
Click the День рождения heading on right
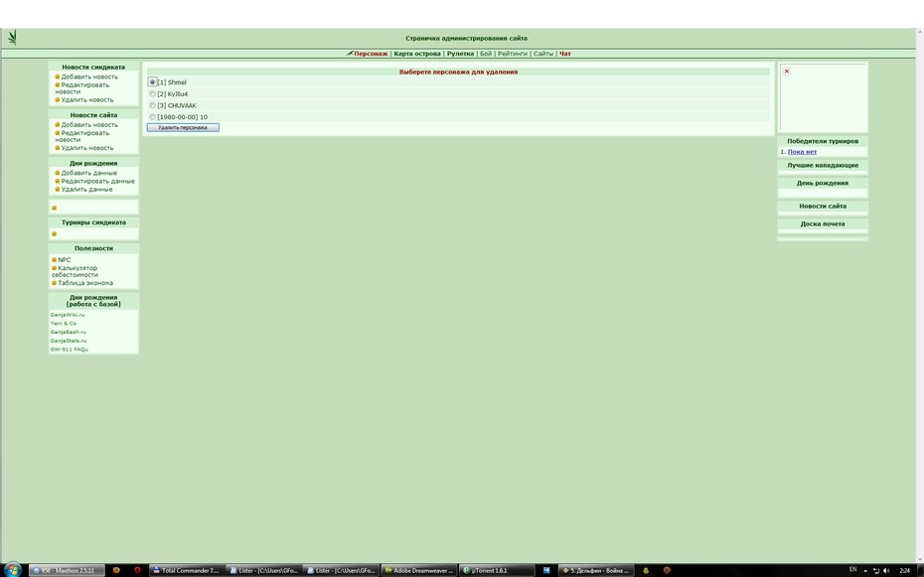[823, 183]
